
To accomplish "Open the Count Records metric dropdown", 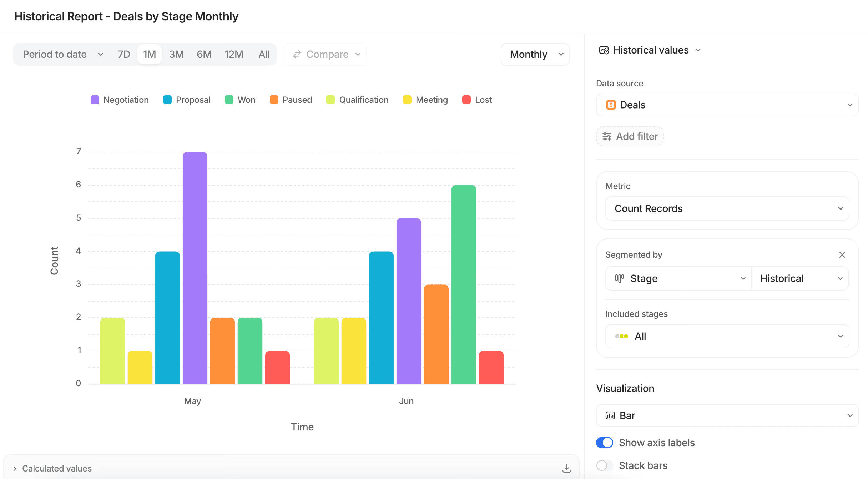I will (727, 208).
